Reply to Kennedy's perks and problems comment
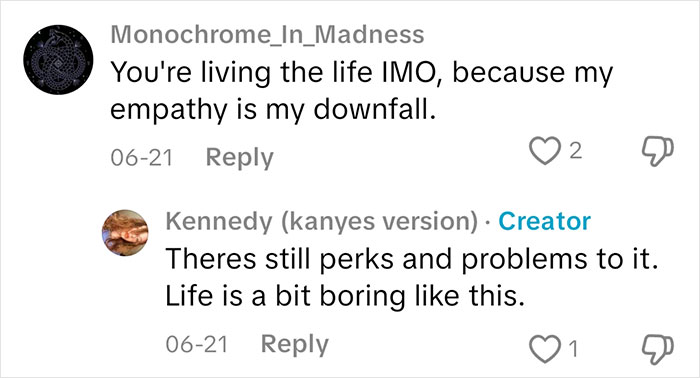Viewport: 700px width, 378px height. tap(295, 344)
